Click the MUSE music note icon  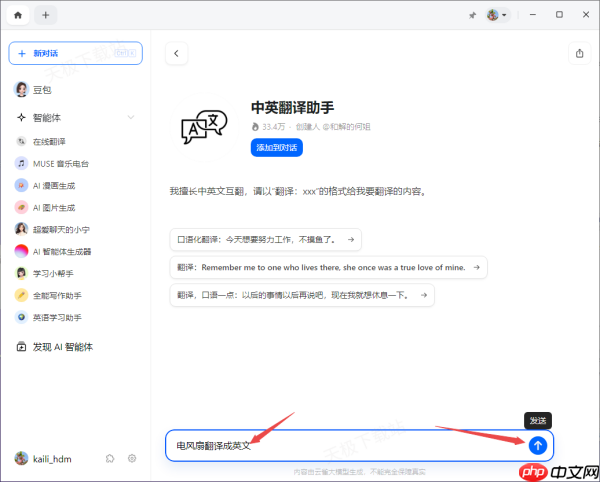point(21,164)
